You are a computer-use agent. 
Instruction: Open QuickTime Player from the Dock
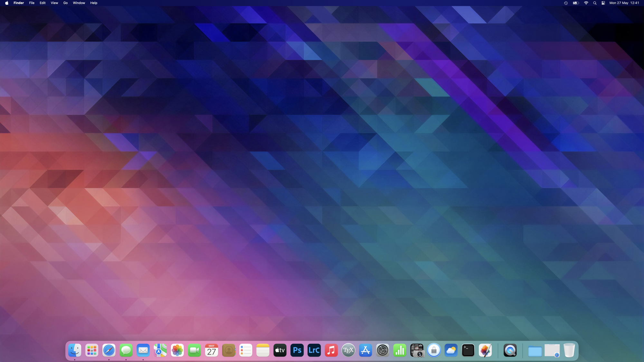point(510,350)
